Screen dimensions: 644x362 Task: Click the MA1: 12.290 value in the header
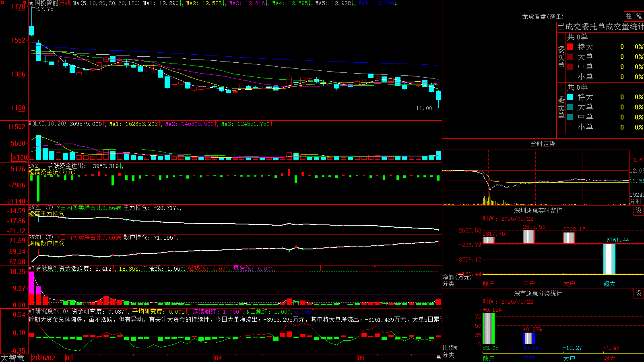coord(163,3)
